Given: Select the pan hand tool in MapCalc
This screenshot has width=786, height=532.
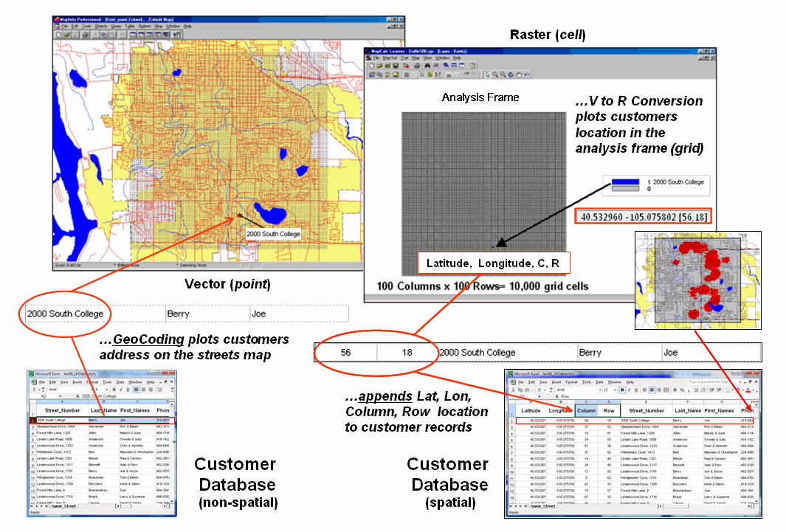Looking at the screenshot, I should pos(519,75).
